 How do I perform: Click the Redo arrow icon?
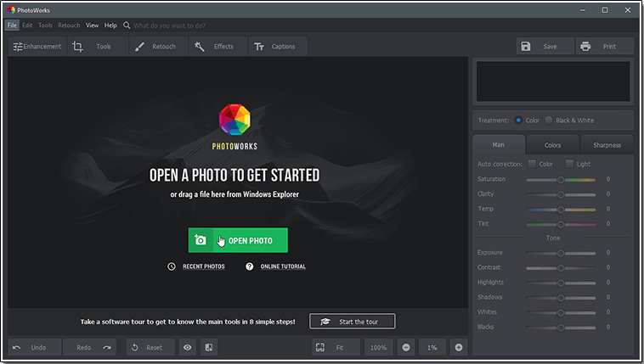coord(107,348)
